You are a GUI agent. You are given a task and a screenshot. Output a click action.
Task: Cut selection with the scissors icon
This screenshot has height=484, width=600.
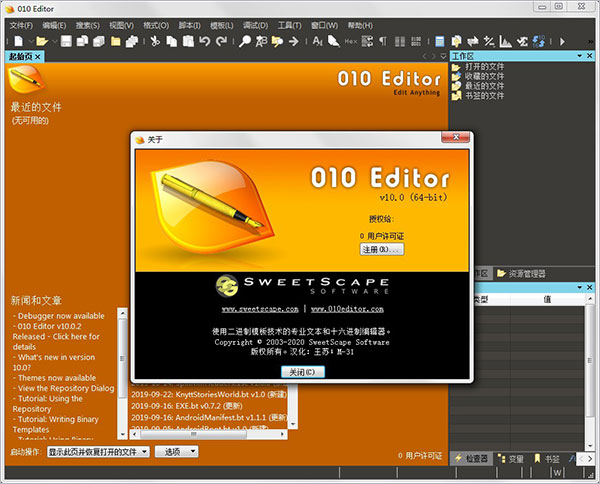click(x=155, y=41)
